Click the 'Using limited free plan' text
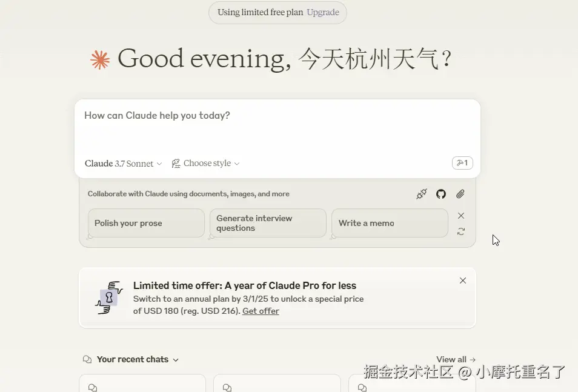The width and height of the screenshot is (578, 392). point(261,12)
